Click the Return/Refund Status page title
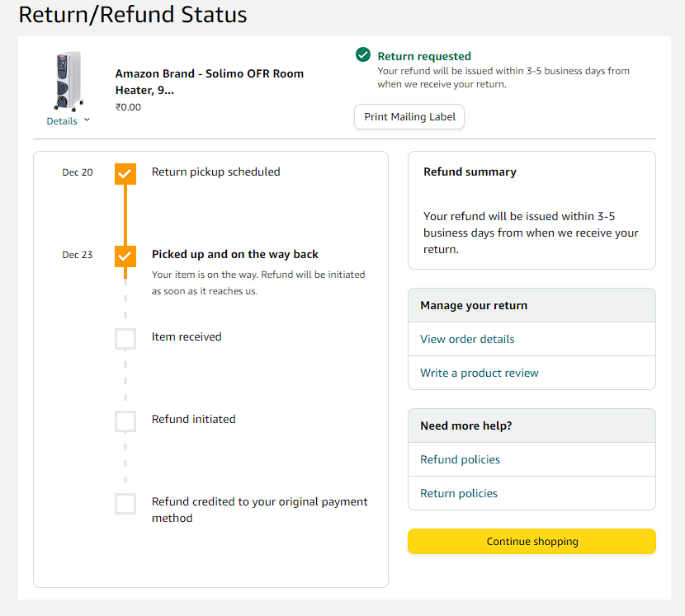This screenshot has width=685, height=616. click(133, 14)
